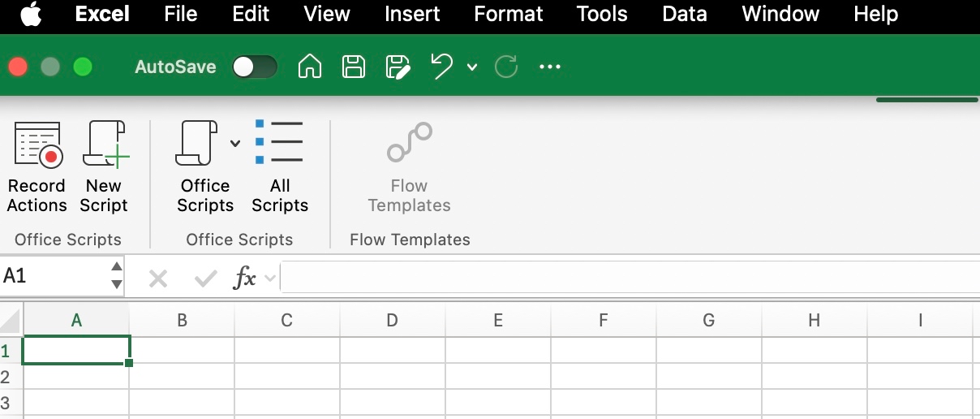Click the Office Scripts gallery icon
Screen dimensions: 980x419
197,145
